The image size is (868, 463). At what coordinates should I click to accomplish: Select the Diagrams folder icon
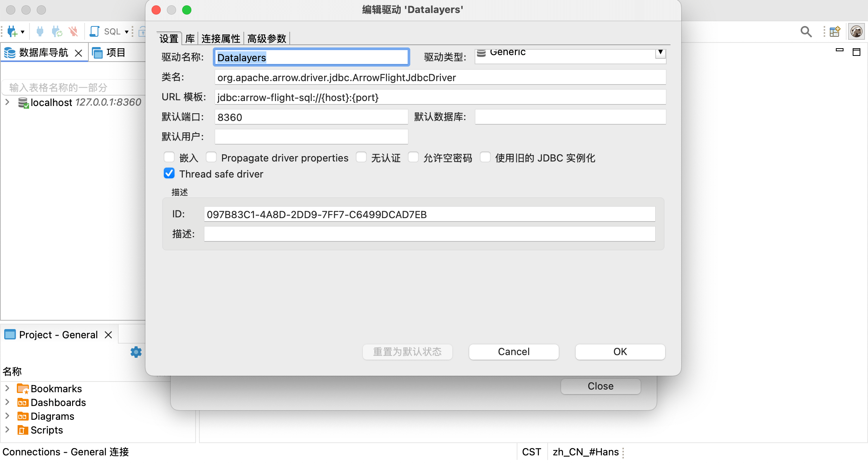pos(23,416)
